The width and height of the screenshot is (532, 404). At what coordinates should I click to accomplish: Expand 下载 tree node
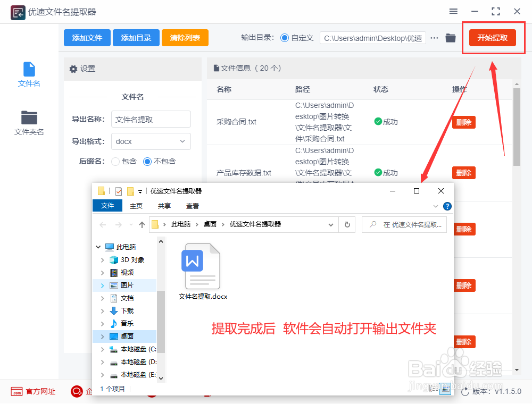103,311
